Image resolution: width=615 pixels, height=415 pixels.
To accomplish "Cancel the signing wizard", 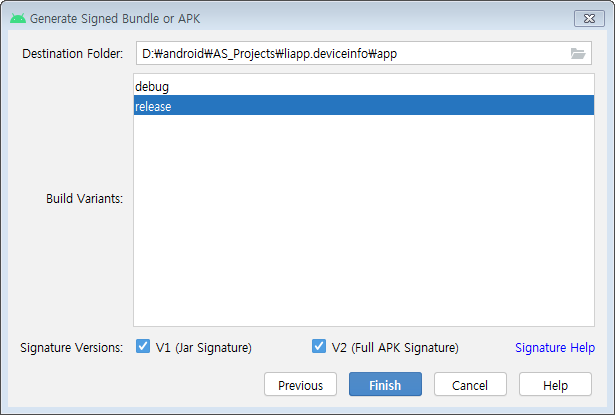I will [x=470, y=384].
